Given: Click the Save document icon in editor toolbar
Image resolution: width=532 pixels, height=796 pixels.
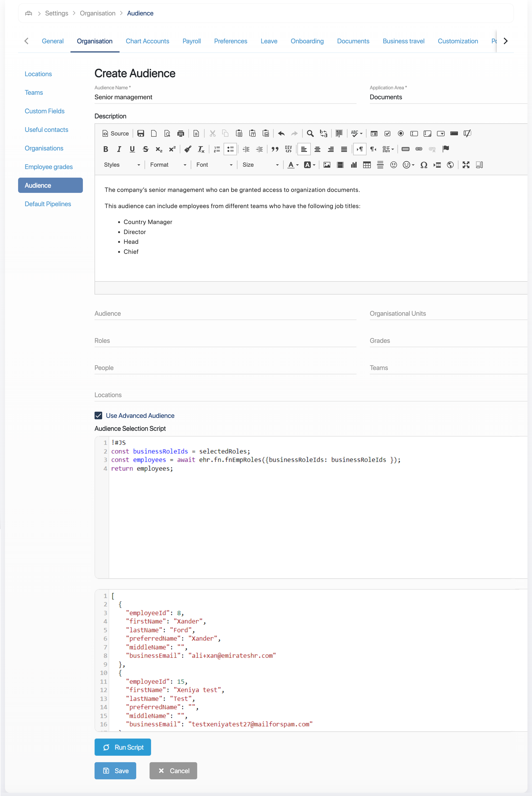Looking at the screenshot, I should pyautogui.click(x=141, y=133).
